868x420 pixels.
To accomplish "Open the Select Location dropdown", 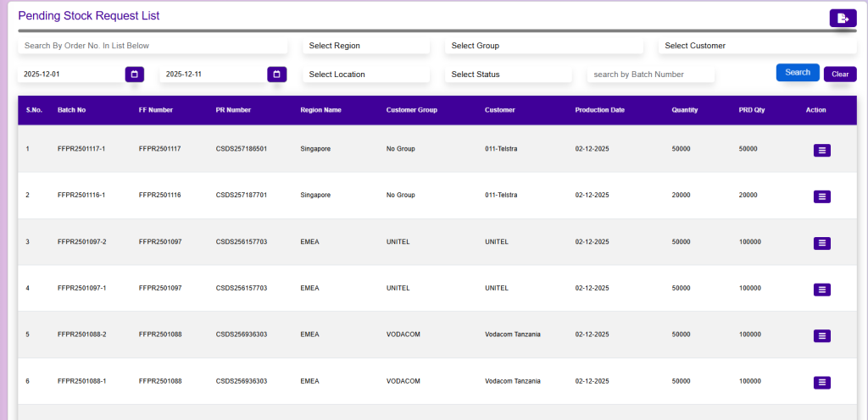I will [366, 75].
